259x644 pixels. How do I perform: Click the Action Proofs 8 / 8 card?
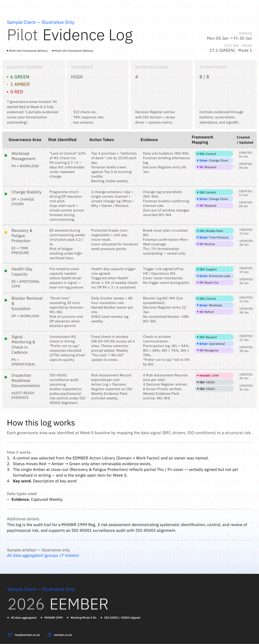point(225,95)
